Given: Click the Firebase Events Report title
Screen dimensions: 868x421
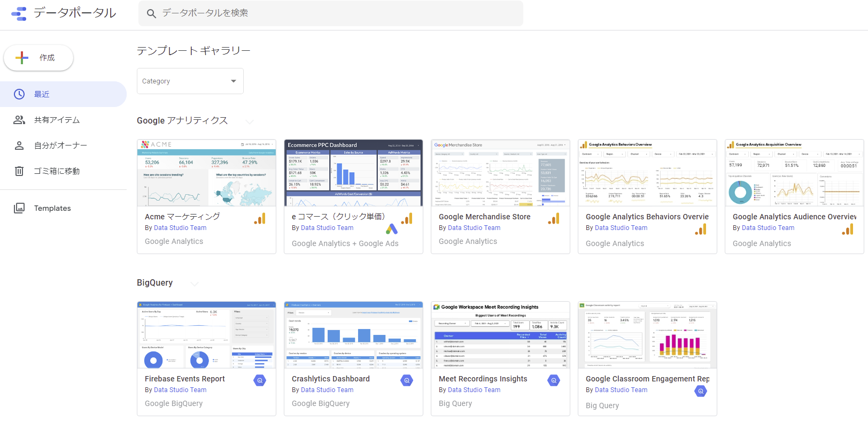Looking at the screenshot, I should tap(185, 379).
